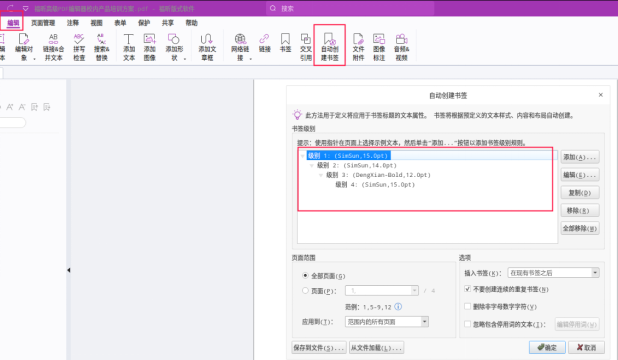Enable 忽略包含停用词的文本(I) checkbox
This screenshot has height=360, width=618.
(x=467, y=324)
